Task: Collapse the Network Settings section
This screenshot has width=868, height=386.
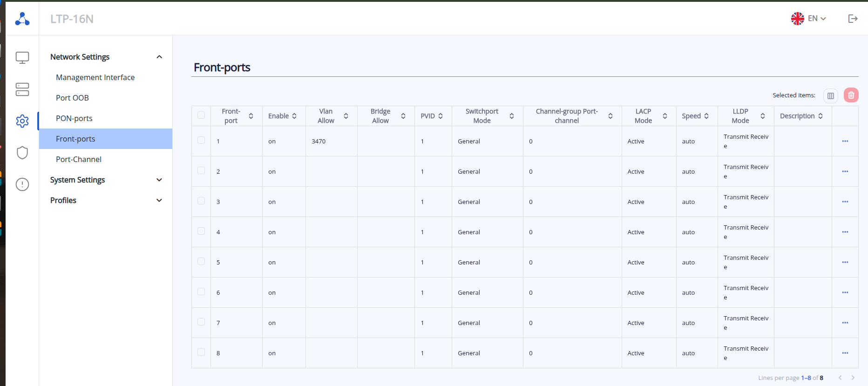Action: (x=159, y=57)
